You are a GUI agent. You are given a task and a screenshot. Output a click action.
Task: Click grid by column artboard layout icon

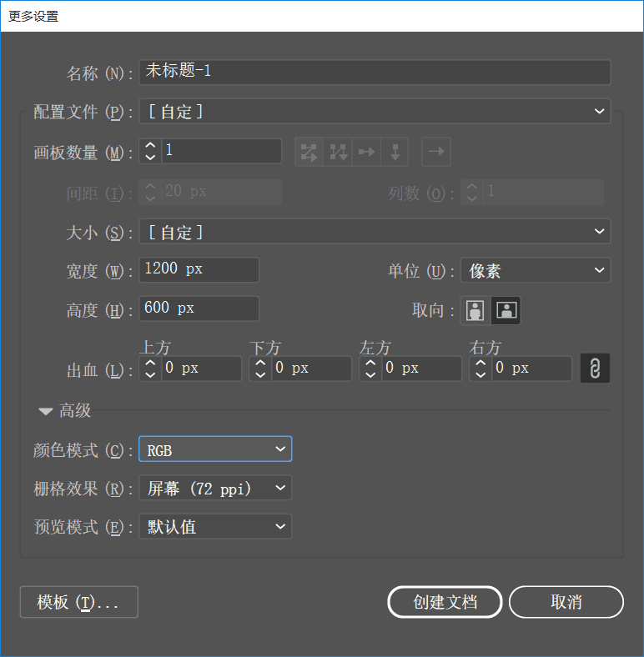point(338,152)
